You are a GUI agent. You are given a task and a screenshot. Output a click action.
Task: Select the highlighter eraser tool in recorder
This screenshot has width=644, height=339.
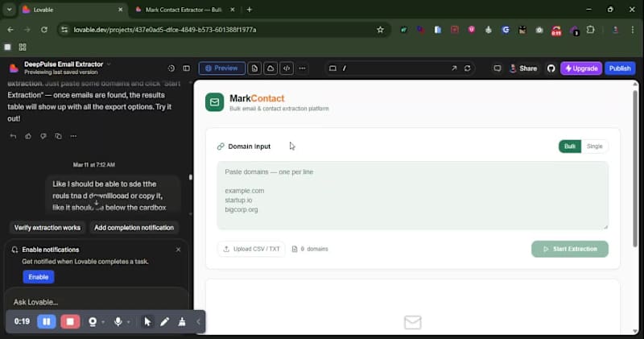[x=182, y=322]
